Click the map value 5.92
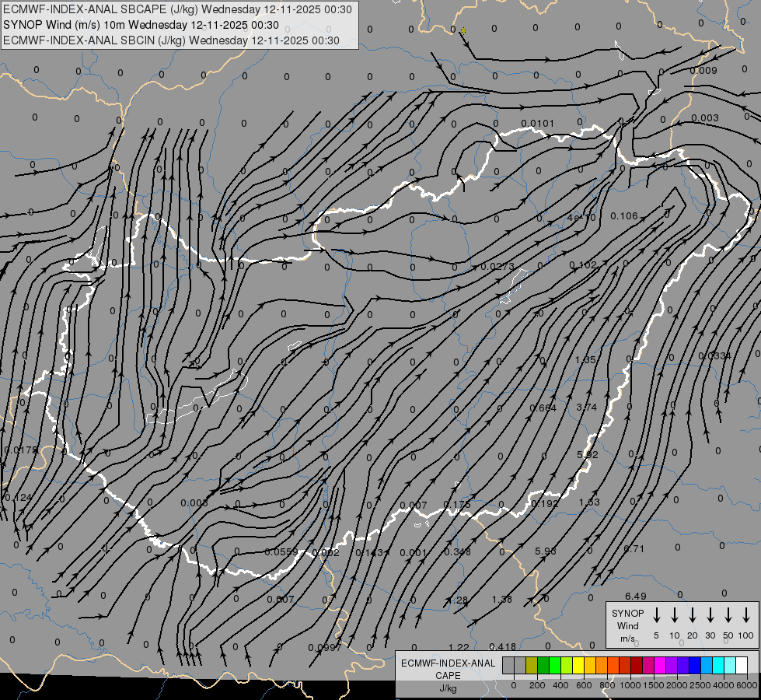Screen dimensions: 761x700 587,455
